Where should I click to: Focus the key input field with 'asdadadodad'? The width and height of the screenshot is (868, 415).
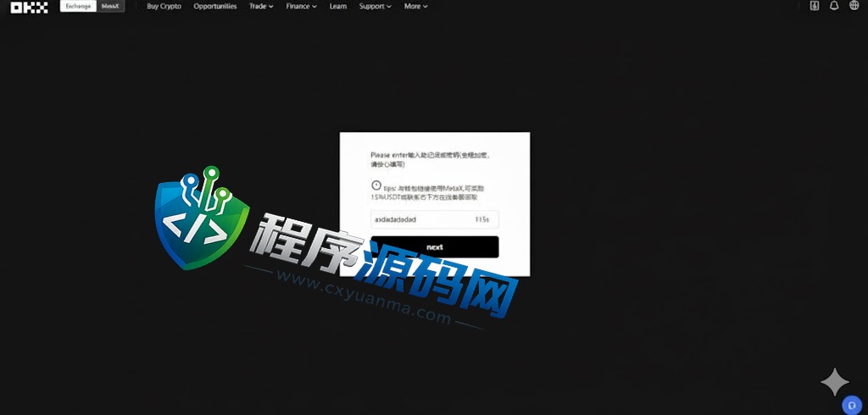[x=435, y=219]
